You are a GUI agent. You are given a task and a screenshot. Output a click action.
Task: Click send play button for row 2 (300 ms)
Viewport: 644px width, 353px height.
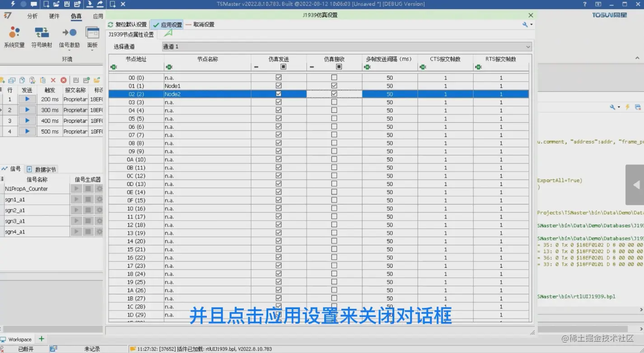tap(27, 110)
